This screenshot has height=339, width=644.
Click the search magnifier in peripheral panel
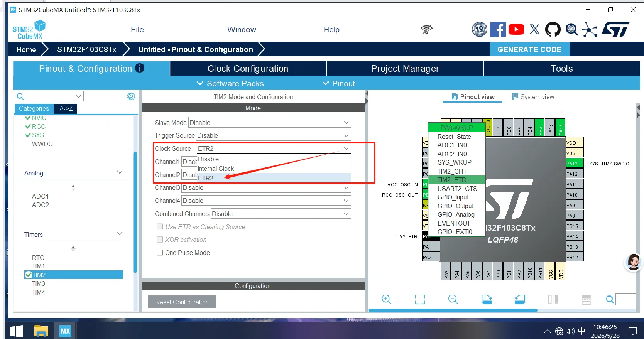(x=20, y=96)
